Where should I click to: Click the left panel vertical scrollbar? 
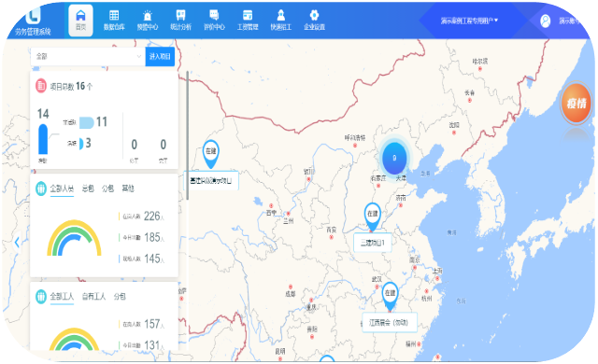(x=187, y=135)
